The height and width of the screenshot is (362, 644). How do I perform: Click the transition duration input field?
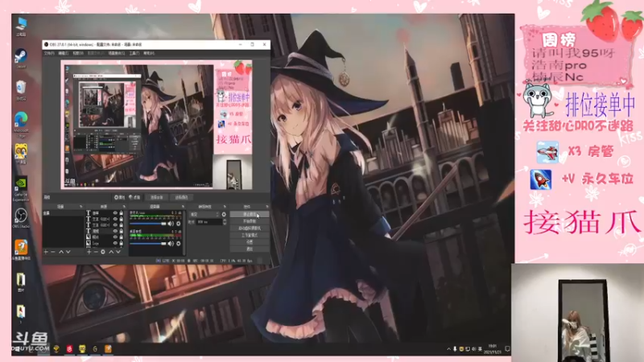pos(209,222)
